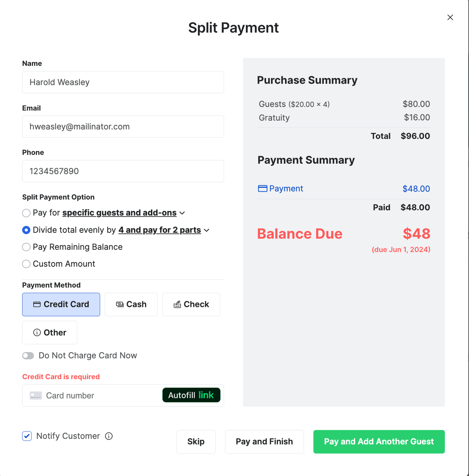The width and height of the screenshot is (469, 476).
Task: Select the Custom Amount radio button
Action: coord(26,264)
